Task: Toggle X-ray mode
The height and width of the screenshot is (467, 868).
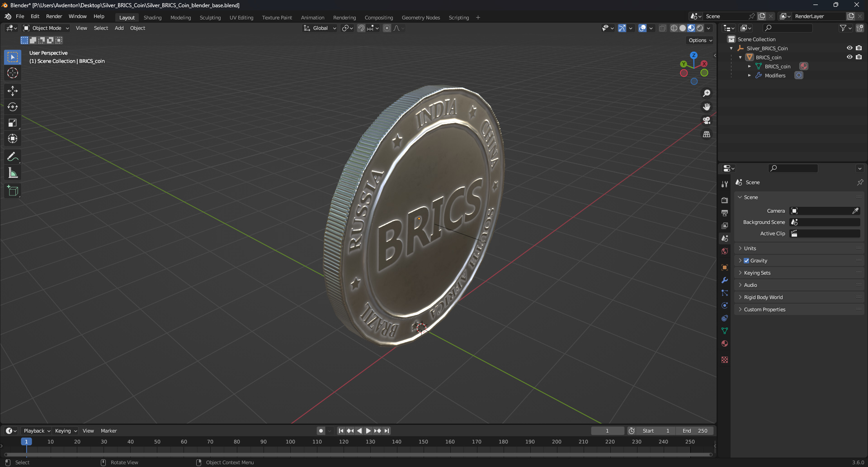Action: (662, 28)
